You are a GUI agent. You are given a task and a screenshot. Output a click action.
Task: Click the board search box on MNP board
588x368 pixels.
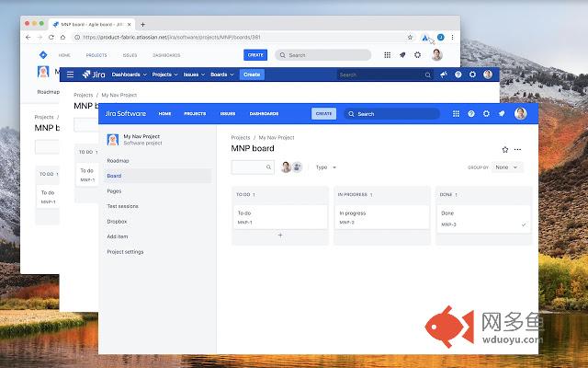tap(253, 167)
